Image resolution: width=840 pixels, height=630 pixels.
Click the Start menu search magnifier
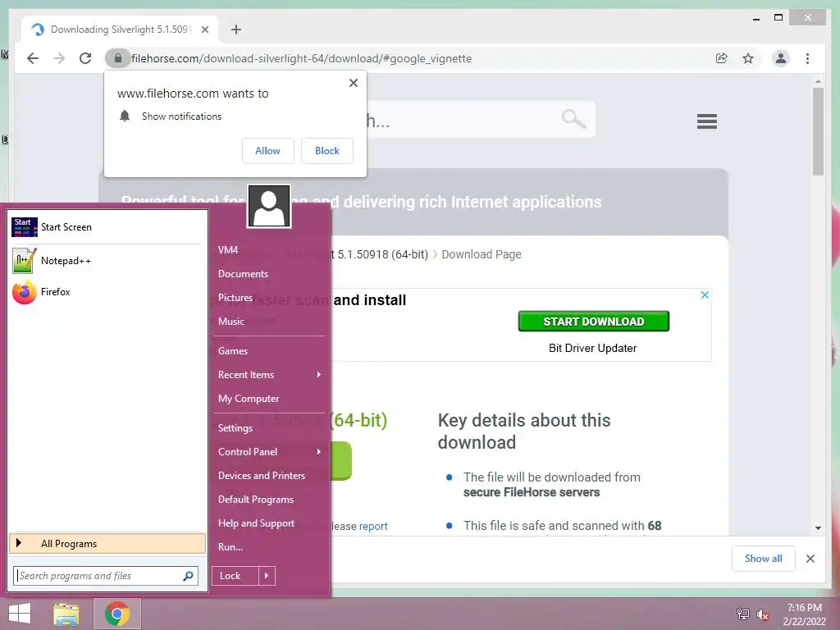point(188,576)
